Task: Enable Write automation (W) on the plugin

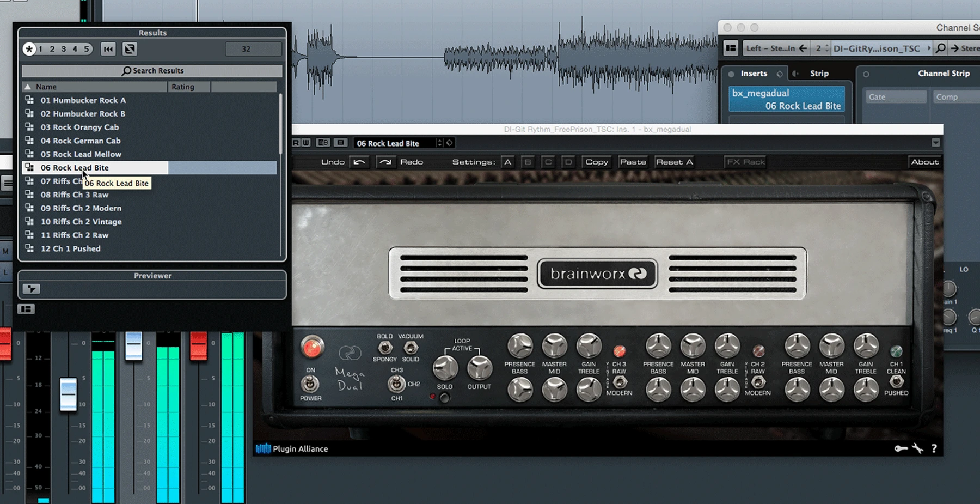Action: pyautogui.click(x=306, y=143)
